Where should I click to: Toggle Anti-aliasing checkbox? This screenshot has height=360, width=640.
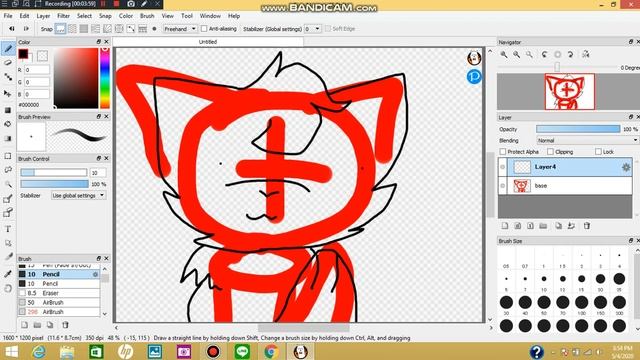pyautogui.click(x=204, y=29)
